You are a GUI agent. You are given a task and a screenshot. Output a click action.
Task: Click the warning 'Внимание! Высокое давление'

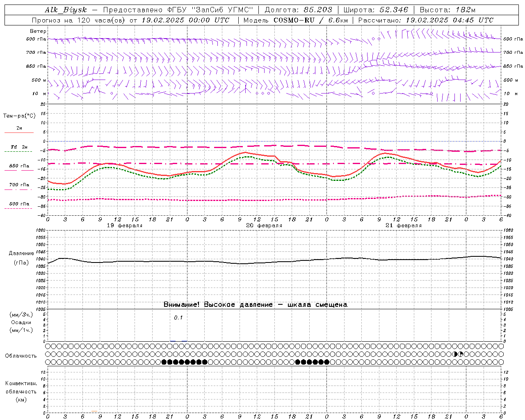click(218, 304)
